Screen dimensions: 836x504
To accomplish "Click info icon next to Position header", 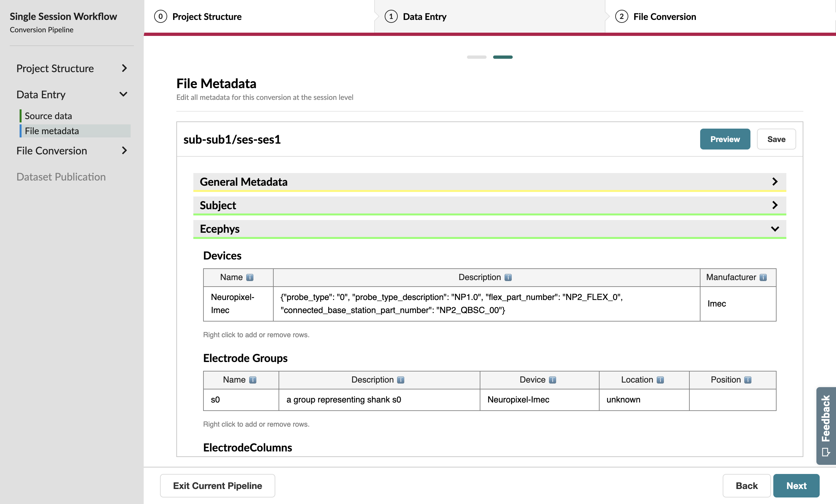I will pyautogui.click(x=748, y=380).
